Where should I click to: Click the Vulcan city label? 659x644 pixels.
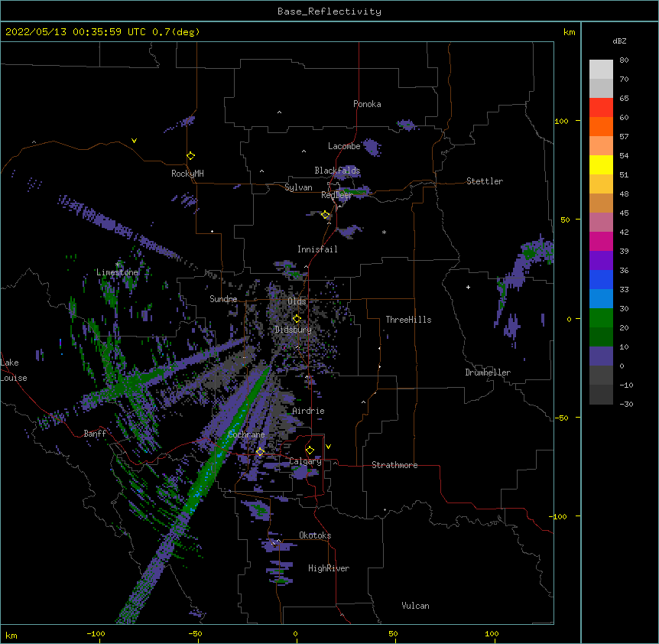(415, 606)
